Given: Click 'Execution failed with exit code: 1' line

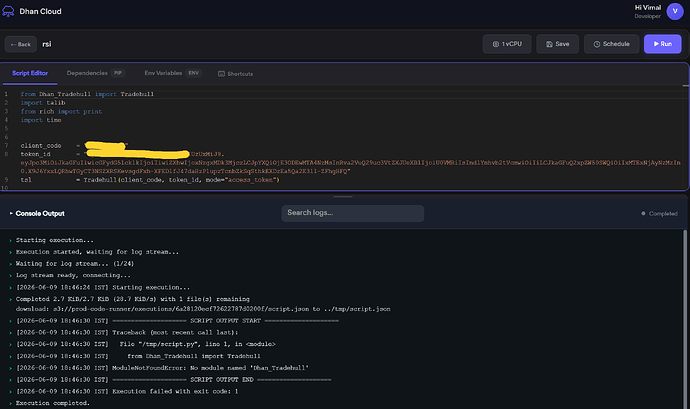Looking at the screenshot, I should (127, 391).
